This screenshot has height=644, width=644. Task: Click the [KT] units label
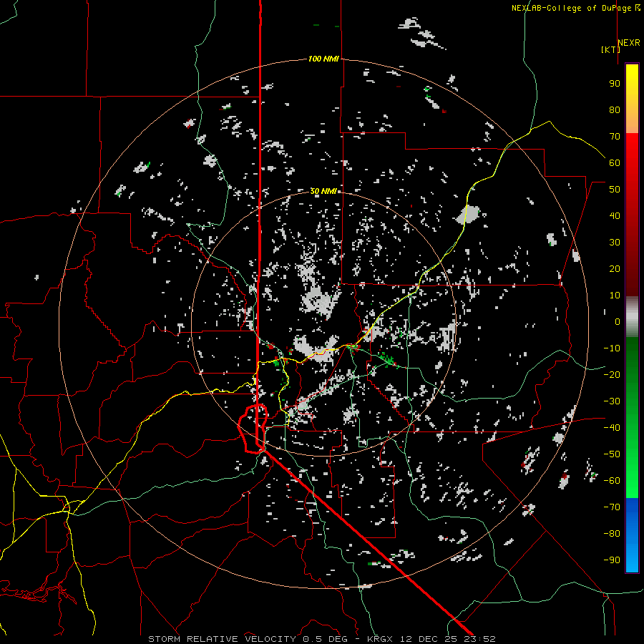point(611,49)
